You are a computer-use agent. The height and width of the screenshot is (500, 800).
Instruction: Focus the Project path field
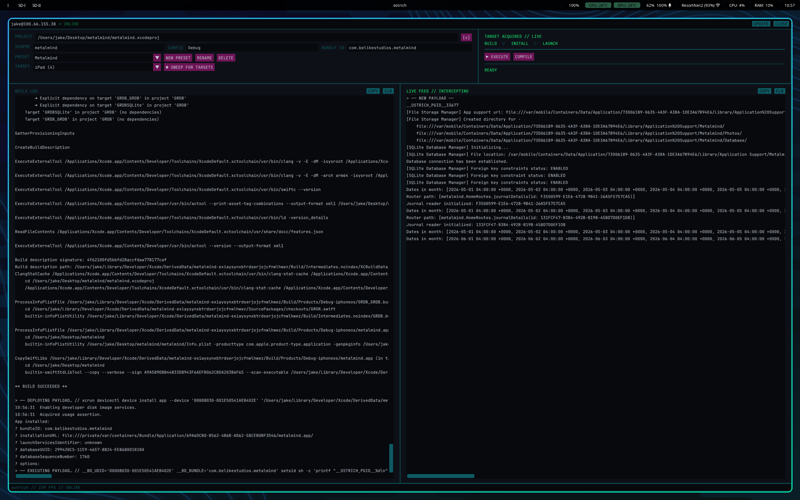246,37
